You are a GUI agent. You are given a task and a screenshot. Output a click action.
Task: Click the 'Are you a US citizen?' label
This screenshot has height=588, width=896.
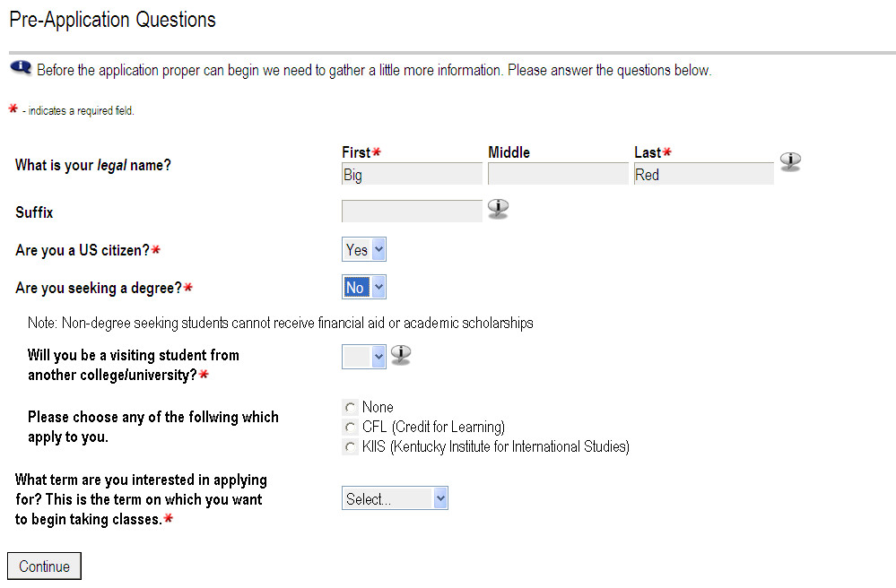click(82, 251)
